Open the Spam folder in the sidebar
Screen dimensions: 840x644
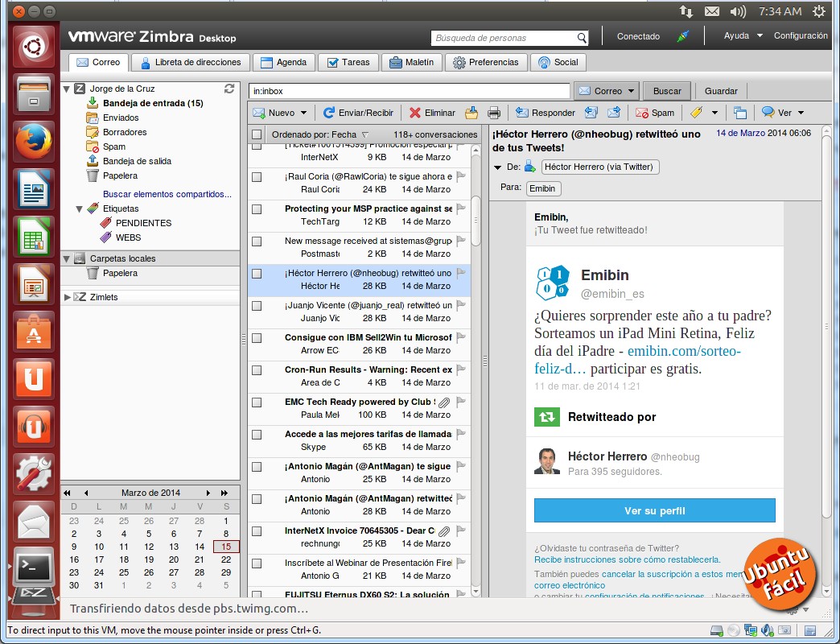(x=113, y=147)
